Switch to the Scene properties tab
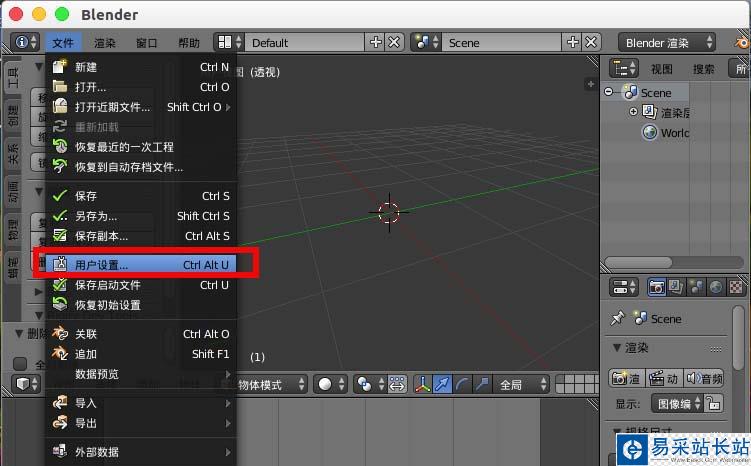The height and width of the screenshot is (466, 751). click(696, 287)
